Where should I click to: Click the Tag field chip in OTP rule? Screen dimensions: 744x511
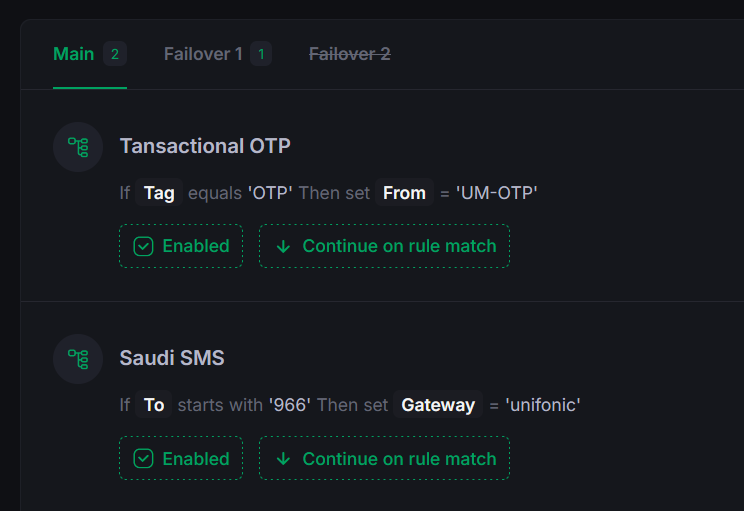(x=159, y=193)
